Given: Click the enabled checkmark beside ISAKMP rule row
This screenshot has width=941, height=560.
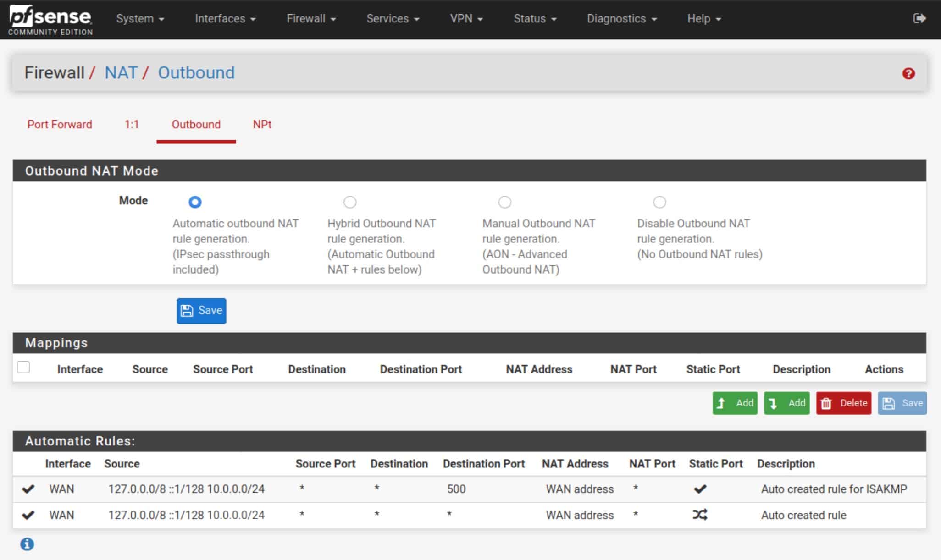Looking at the screenshot, I should coord(28,489).
